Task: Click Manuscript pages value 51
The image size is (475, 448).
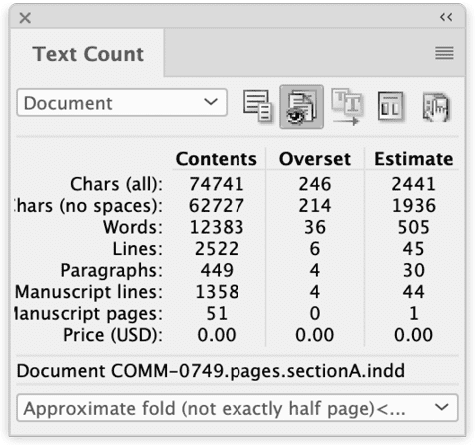Action: (x=217, y=314)
